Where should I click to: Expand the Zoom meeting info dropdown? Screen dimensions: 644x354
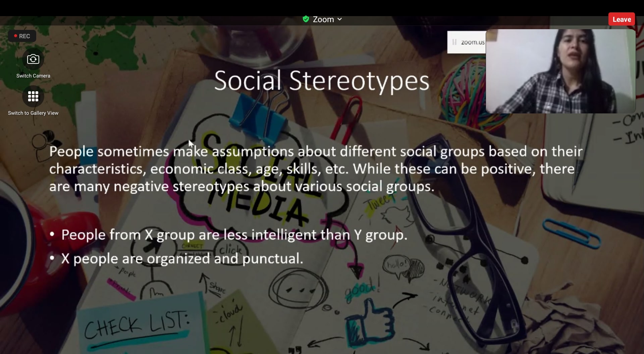pos(339,19)
